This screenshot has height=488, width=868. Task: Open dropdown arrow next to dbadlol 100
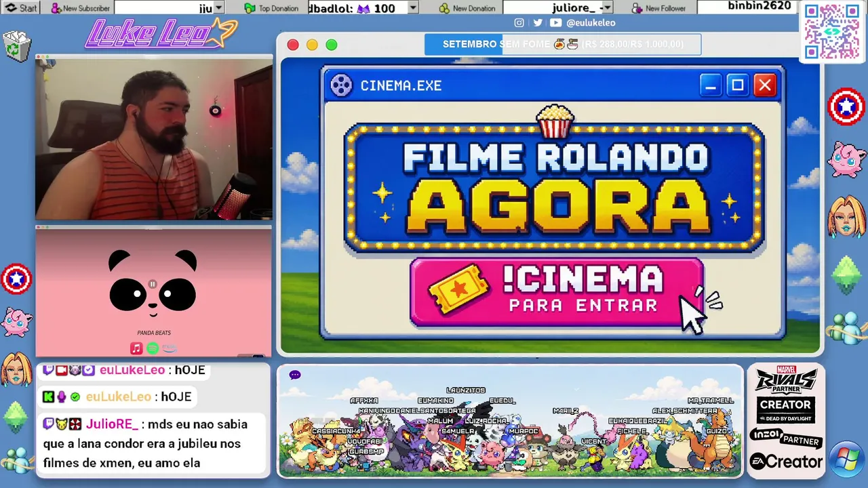(x=413, y=8)
